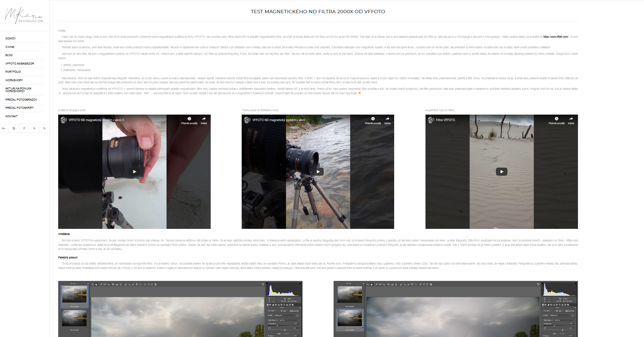Screen dimensions: 644x337
Task: Open BLOG menu item
Action: tap(9, 55)
